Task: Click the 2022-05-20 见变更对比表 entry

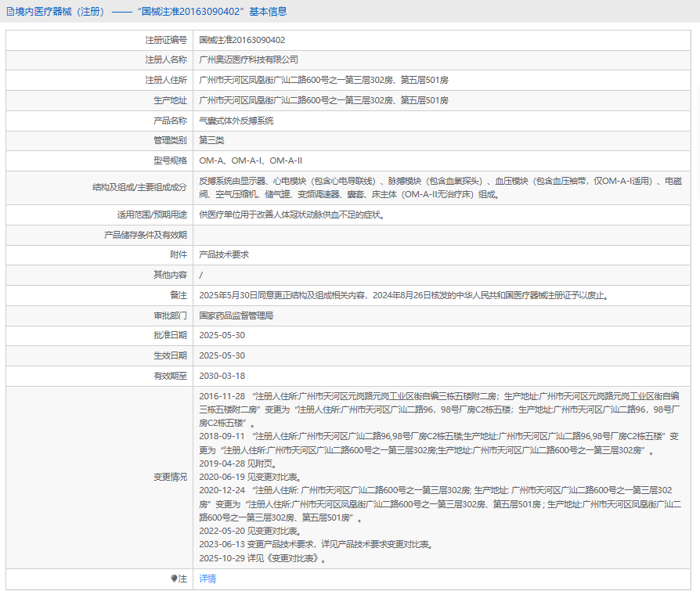Action: click(x=251, y=531)
